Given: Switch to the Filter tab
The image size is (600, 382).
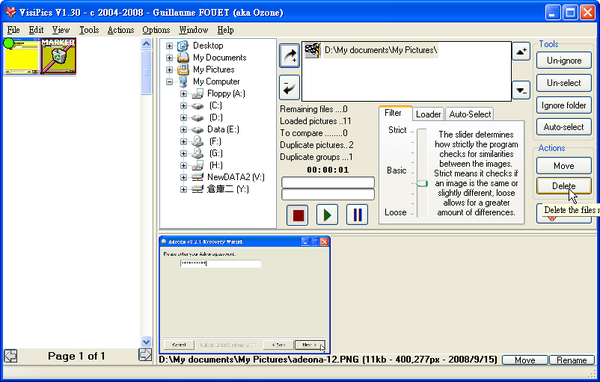Looking at the screenshot, I should (x=395, y=113).
